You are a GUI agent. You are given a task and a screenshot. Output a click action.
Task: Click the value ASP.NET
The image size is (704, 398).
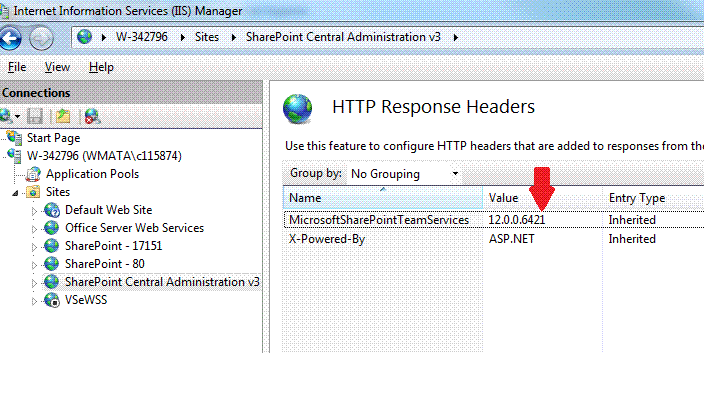[511, 239]
